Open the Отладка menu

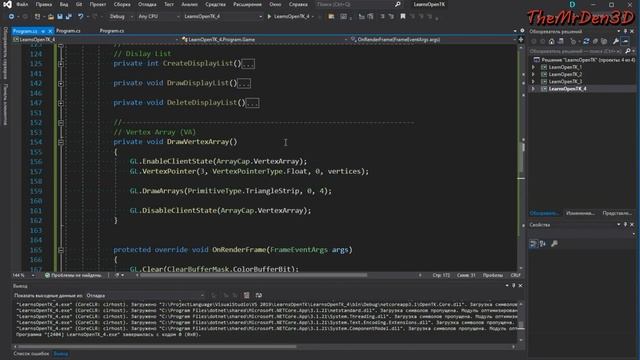(x=147, y=4)
